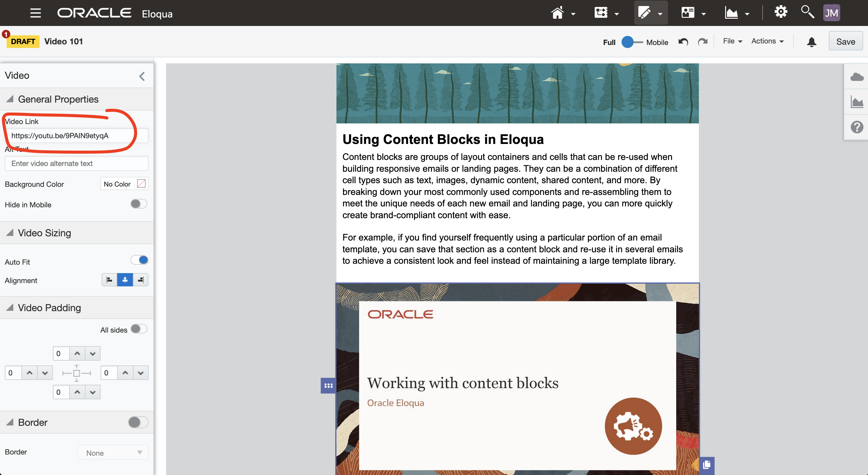Disable the Auto Fit toggle

pyautogui.click(x=139, y=260)
